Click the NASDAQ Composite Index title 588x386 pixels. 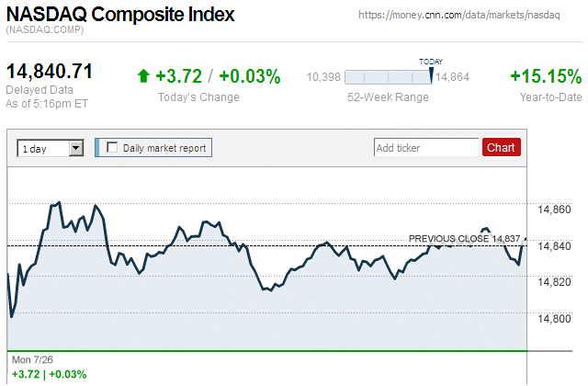pyautogui.click(x=120, y=15)
